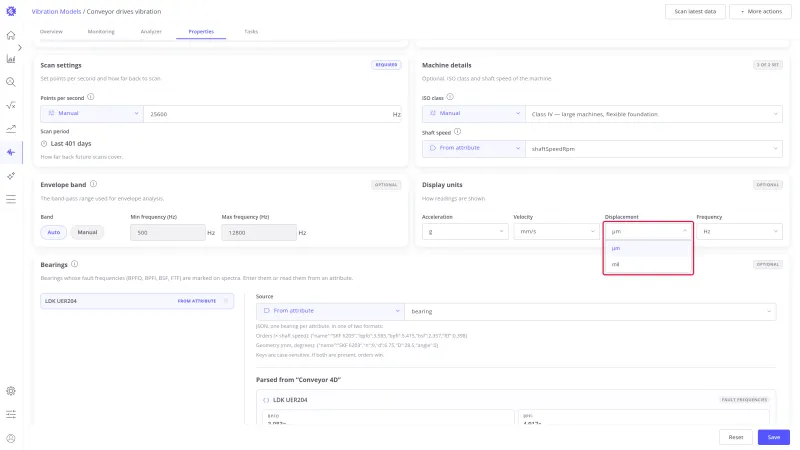Switch to the Tasks tab
Viewport: 800px width, 450px height.
[251, 32]
